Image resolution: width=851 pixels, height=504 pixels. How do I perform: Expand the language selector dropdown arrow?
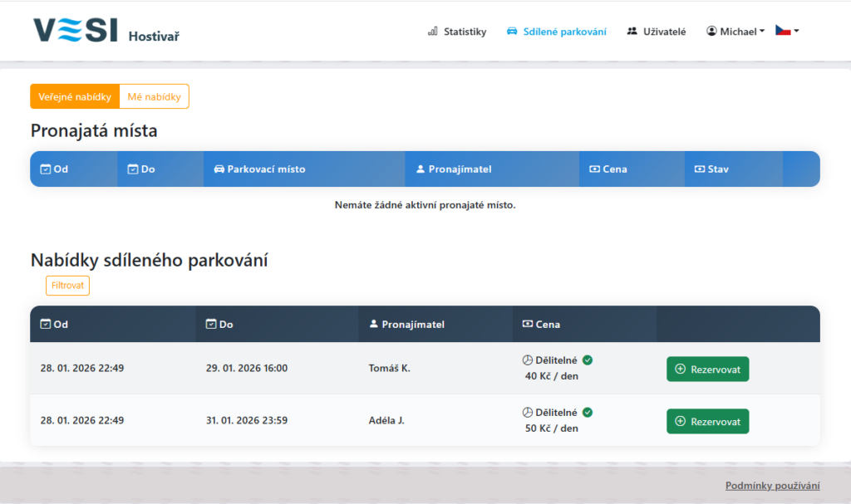point(797,32)
